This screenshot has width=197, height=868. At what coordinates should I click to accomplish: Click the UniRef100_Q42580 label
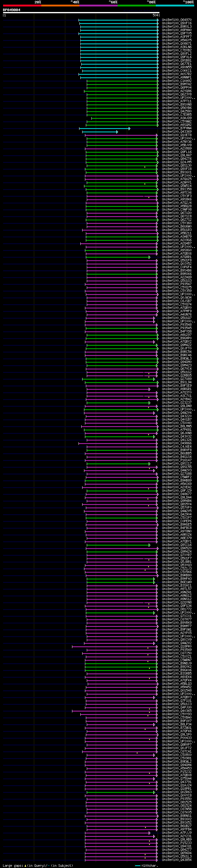click(x=177, y=111)
